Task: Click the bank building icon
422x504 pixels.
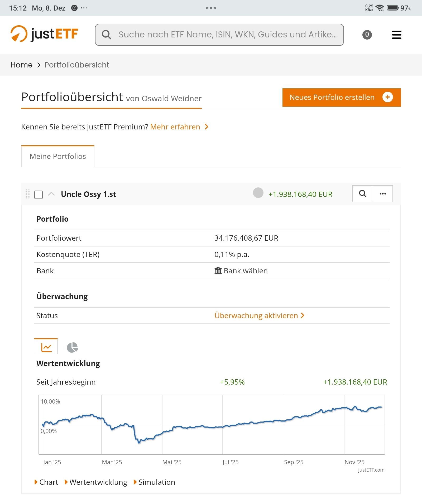Action: [x=218, y=271]
